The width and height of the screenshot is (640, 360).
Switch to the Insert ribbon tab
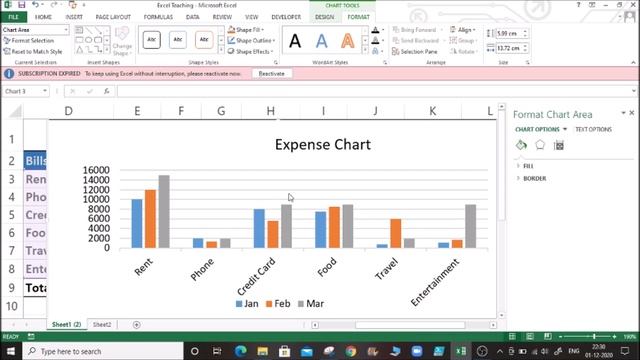[x=74, y=17]
